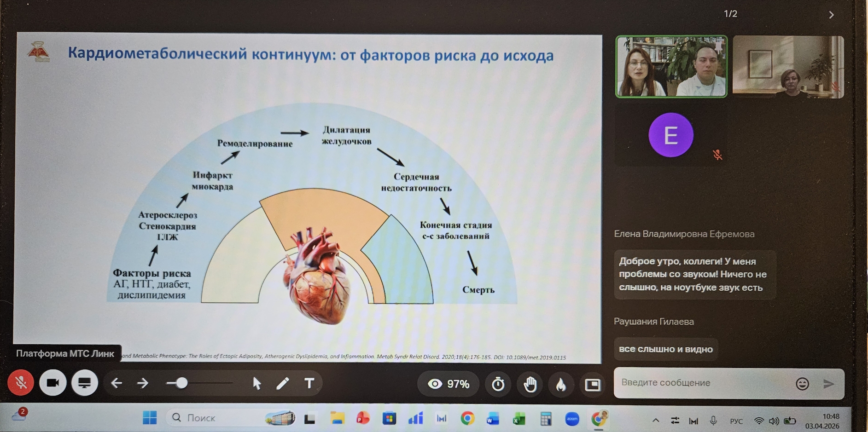Click the message input field
Image resolution: width=868 pixels, height=432 pixels.
[705, 383]
